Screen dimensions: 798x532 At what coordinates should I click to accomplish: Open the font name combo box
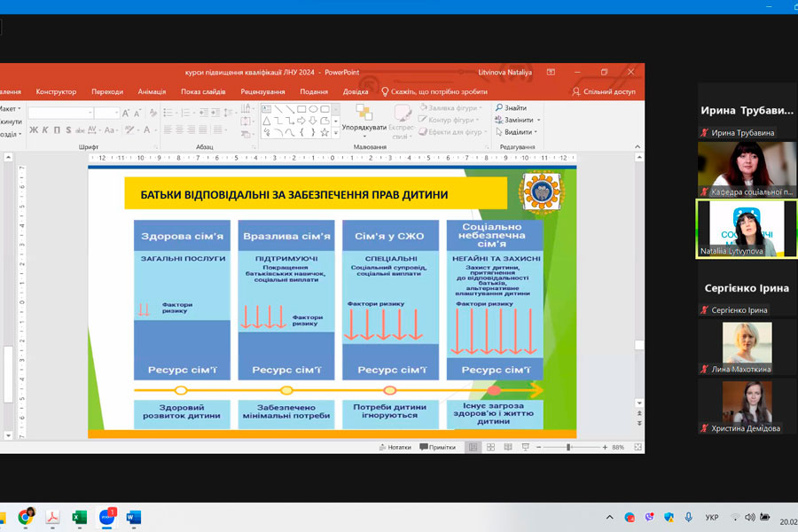60,113
